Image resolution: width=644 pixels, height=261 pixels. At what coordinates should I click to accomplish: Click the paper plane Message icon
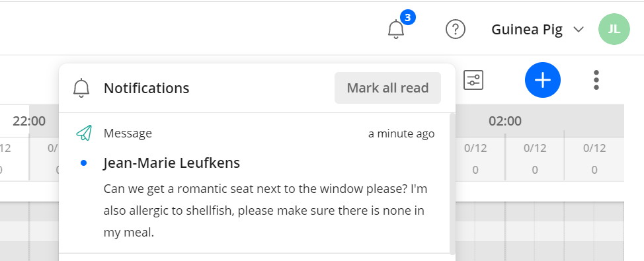84,133
